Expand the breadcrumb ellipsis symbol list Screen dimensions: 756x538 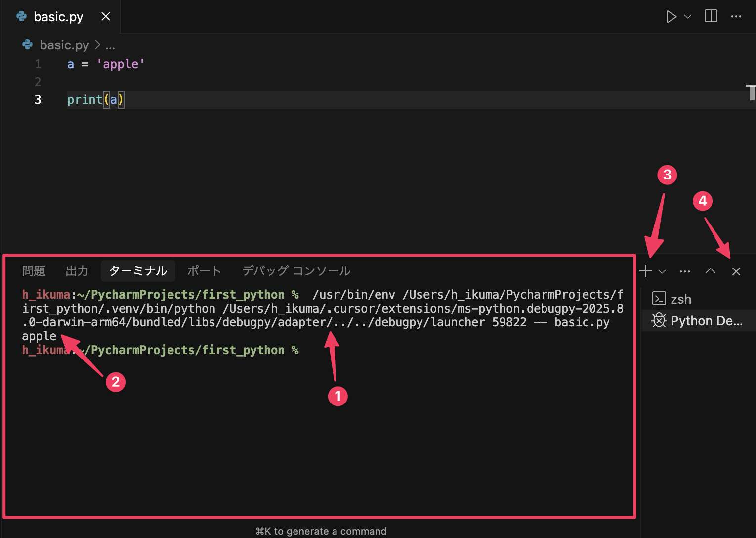point(110,45)
